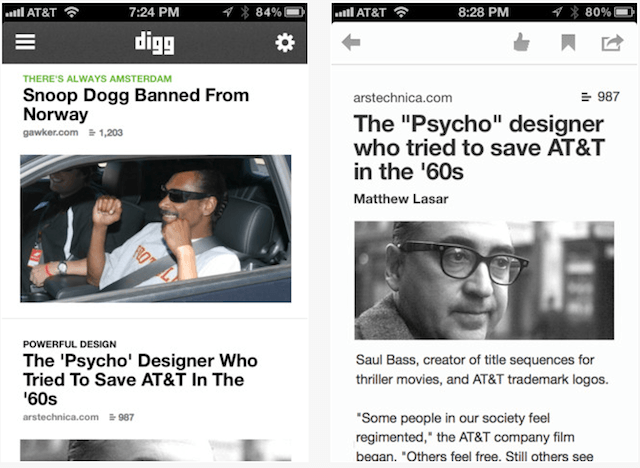
Task: Open The 'Psycho' Designer headline in the feed
Action: pyautogui.click(x=140, y=379)
